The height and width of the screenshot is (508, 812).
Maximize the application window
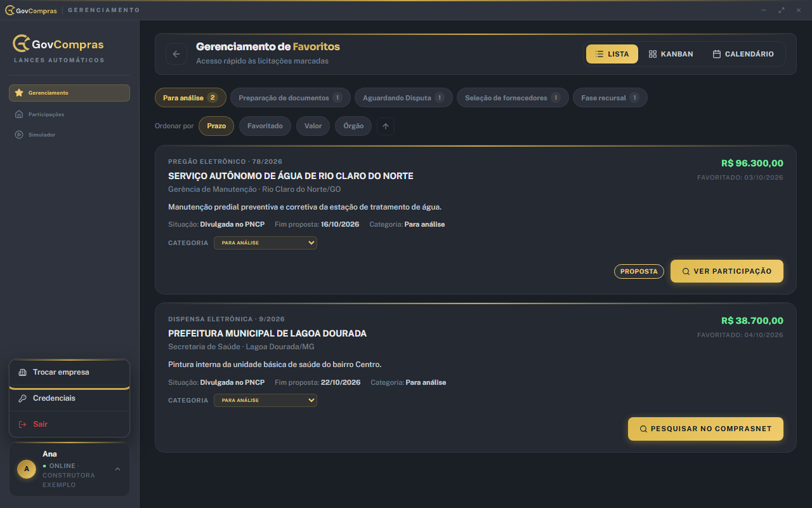pyautogui.click(x=782, y=10)
